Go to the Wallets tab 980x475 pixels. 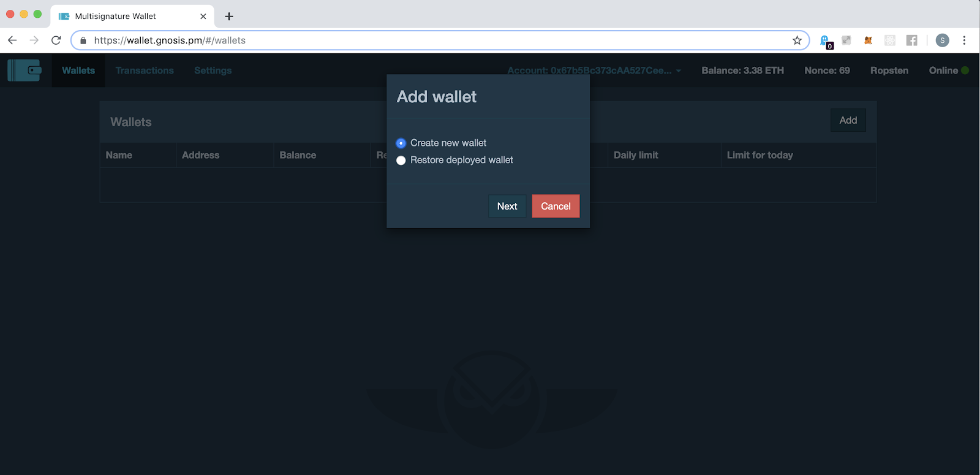coord(78,70)
